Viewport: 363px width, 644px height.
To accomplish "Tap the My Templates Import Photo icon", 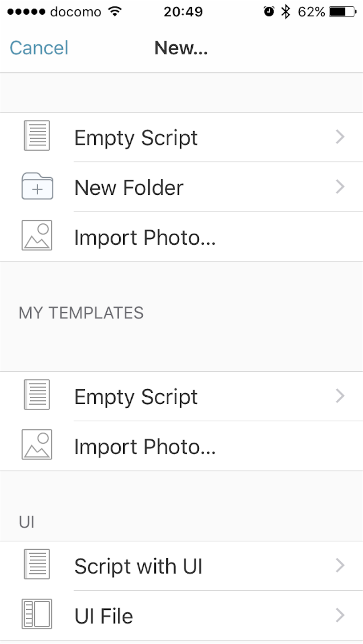I will (37, 445).
